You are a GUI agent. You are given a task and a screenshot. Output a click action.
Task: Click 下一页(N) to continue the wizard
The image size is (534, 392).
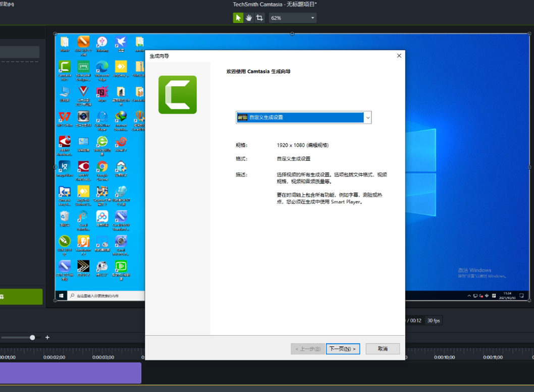[x=343, y=349]
